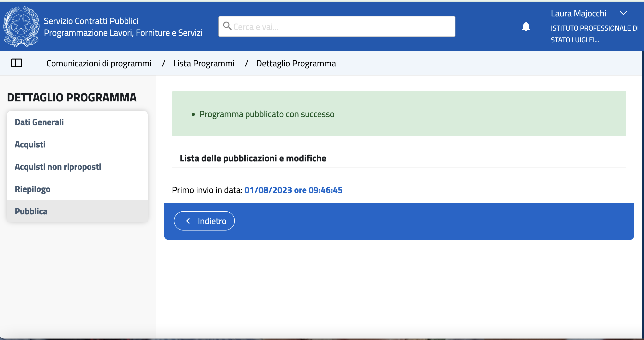Click the Dettaglio Programma breadcrumb
Viewport: 644px width, 340px height.
point(296,63)
